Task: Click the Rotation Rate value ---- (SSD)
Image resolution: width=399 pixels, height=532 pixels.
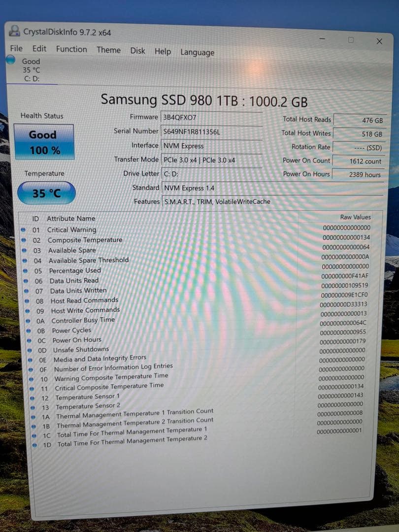Action: [x=359, y=148]
